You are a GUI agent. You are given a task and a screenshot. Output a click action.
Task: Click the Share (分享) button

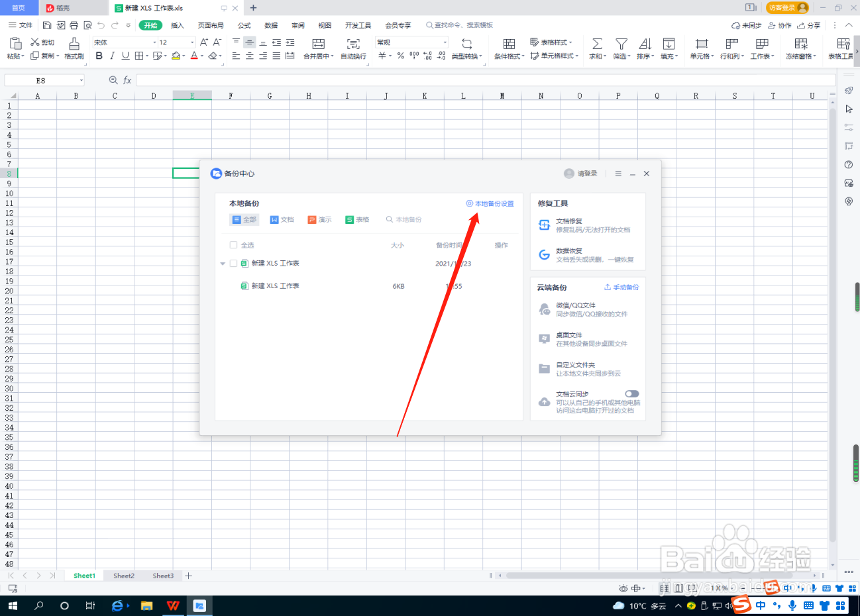click(x=809, y=25)
